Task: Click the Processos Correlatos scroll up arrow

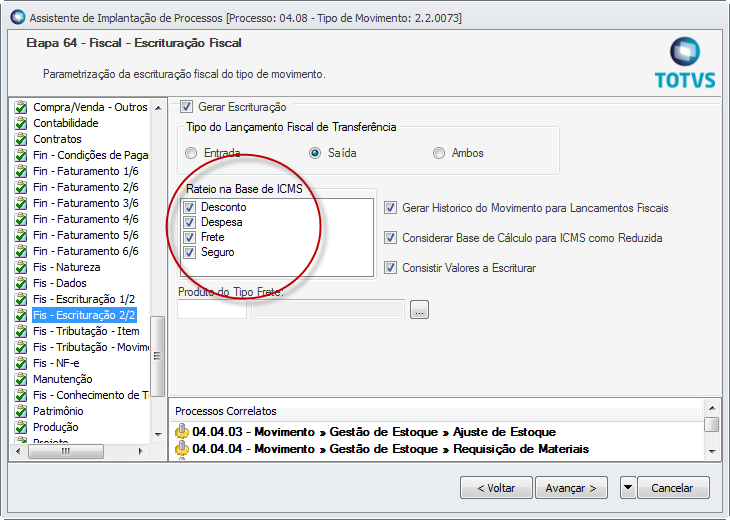Action: pos(712,408)
